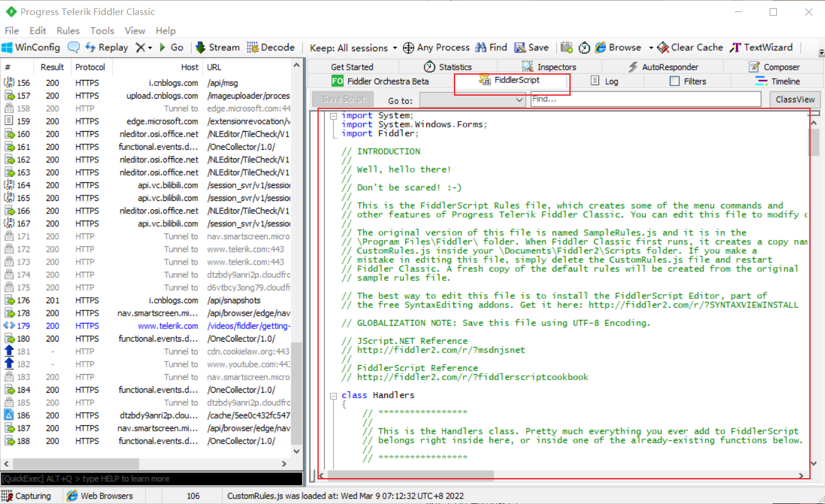Open the Rules menu

coord(68,31)
